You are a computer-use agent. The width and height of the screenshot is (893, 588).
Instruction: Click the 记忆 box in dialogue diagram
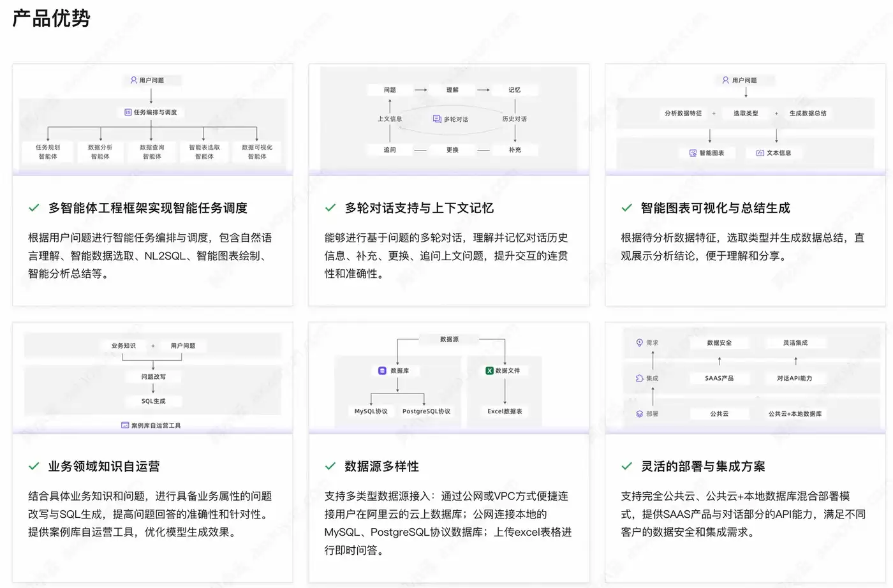(515, 90)
